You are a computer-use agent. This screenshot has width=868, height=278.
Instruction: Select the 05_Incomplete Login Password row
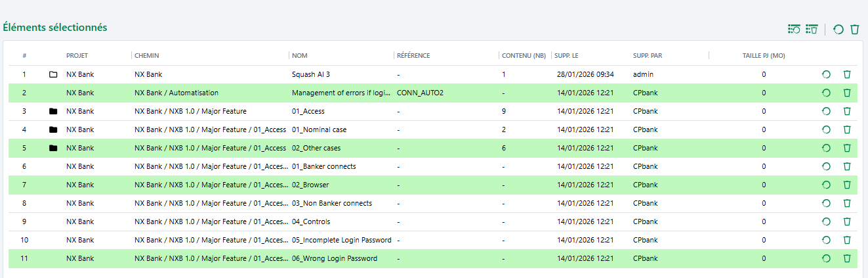pyautogui.click(x=341, y=240)
